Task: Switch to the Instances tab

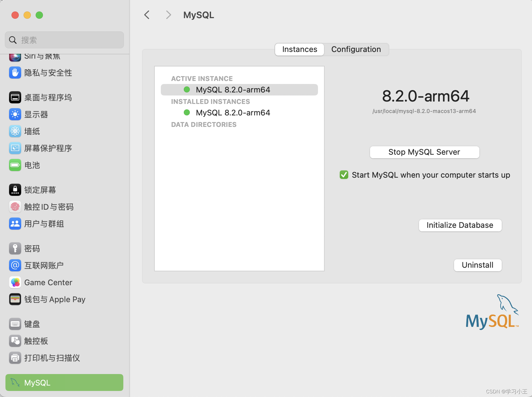Action: coord(299,49)
